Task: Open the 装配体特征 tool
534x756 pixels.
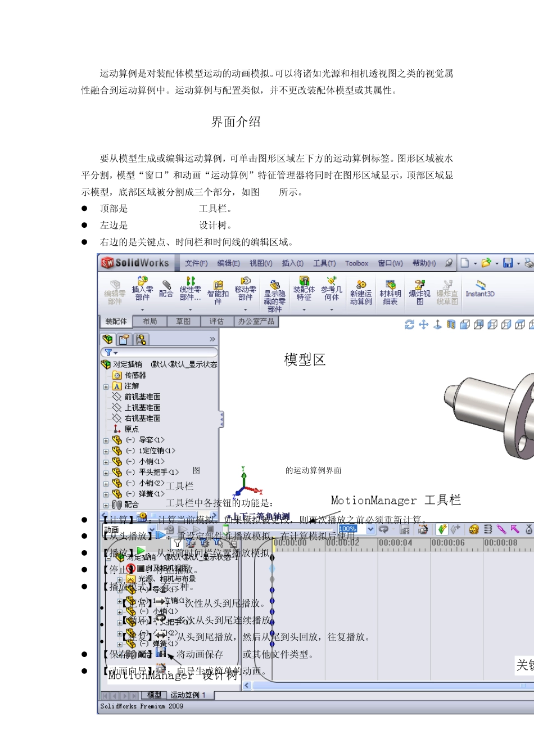Action: (304, 289)
